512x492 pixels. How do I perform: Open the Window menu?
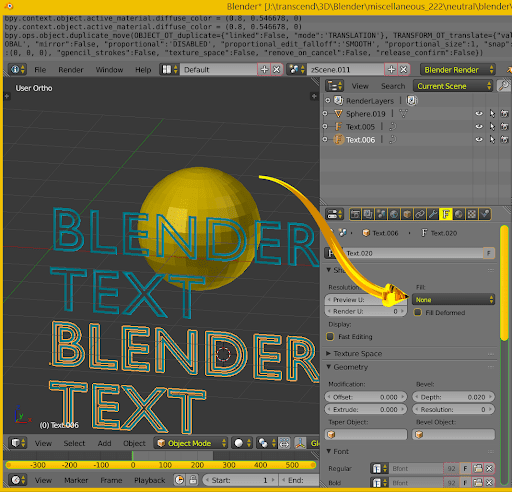point(109,70)
